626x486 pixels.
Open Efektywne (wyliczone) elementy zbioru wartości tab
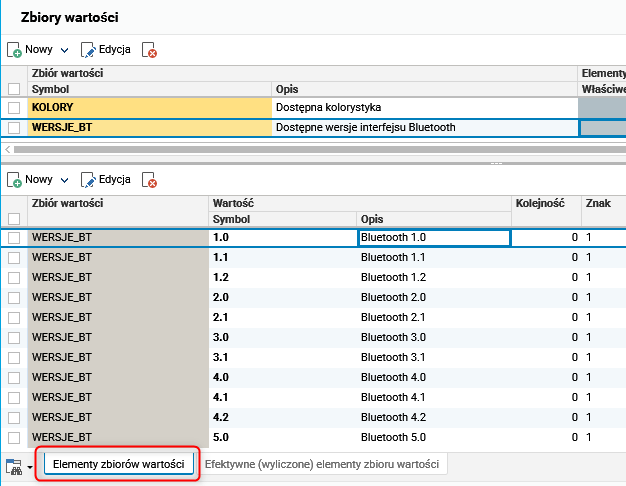tap(323, 465)
